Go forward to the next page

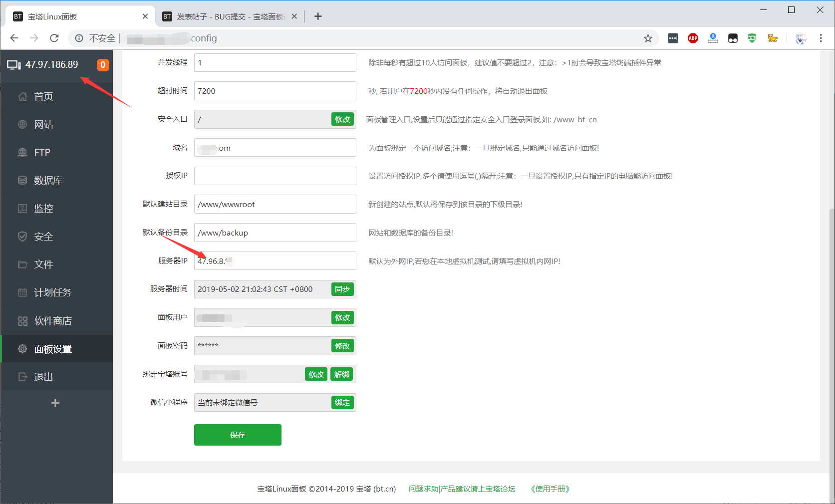(34, 38)
